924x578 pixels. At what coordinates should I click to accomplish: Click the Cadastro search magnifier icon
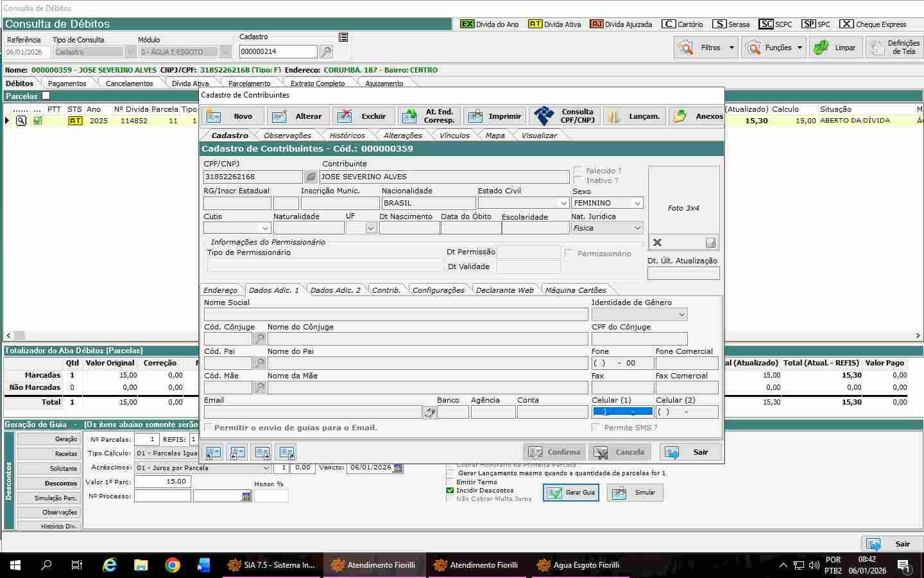coord(326,52)
